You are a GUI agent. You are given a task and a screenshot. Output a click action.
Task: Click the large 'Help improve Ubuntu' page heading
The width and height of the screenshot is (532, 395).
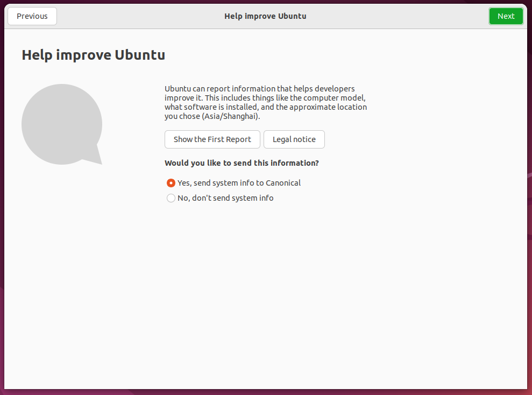[93, 55]
